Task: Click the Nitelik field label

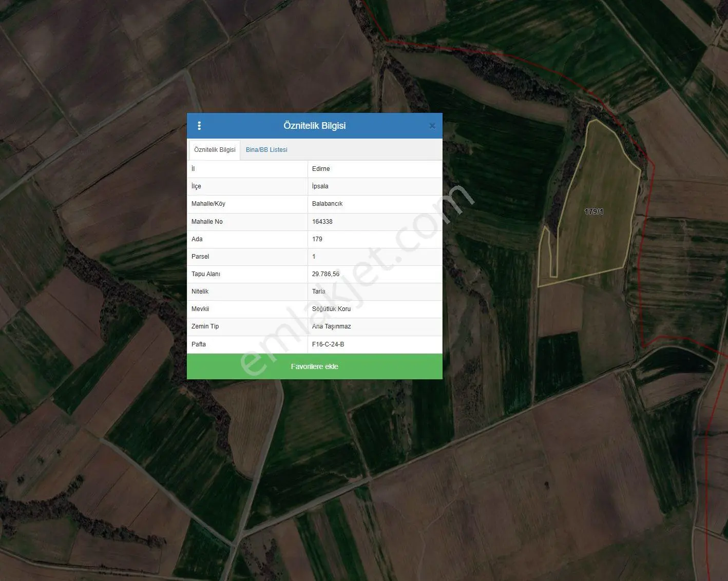Action: [200, 292]
